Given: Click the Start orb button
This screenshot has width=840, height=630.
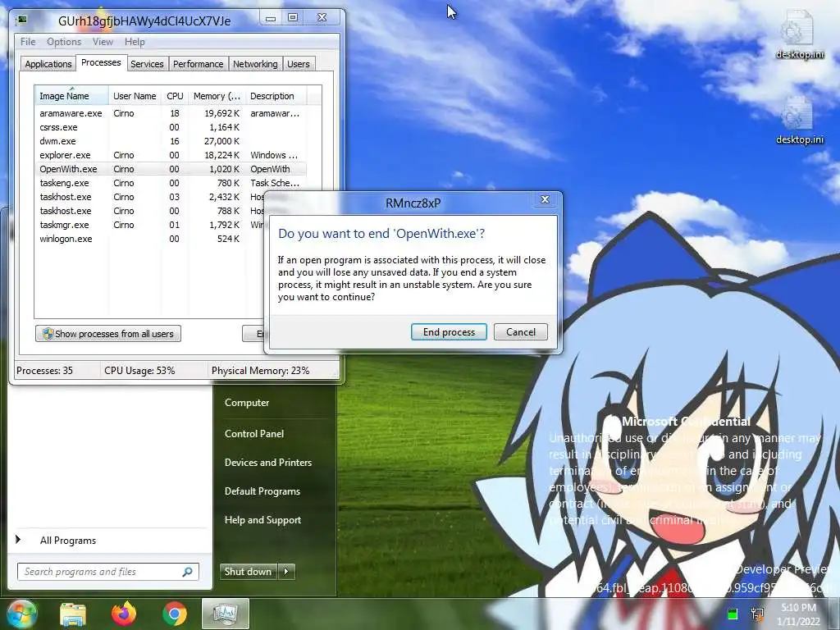Looking at the screenshot, I should (x=22, y=614).
